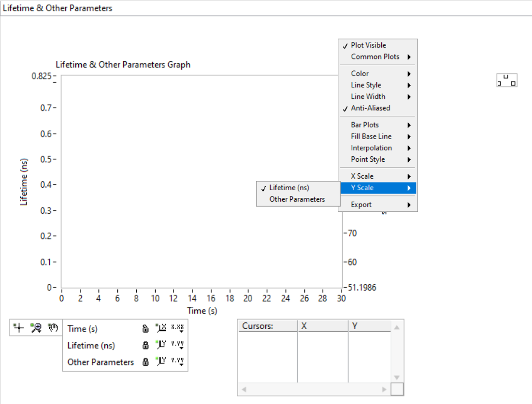Click the Time (s) X axis label
The height and width of the screenshot is (404, 532).
[202, 311]
